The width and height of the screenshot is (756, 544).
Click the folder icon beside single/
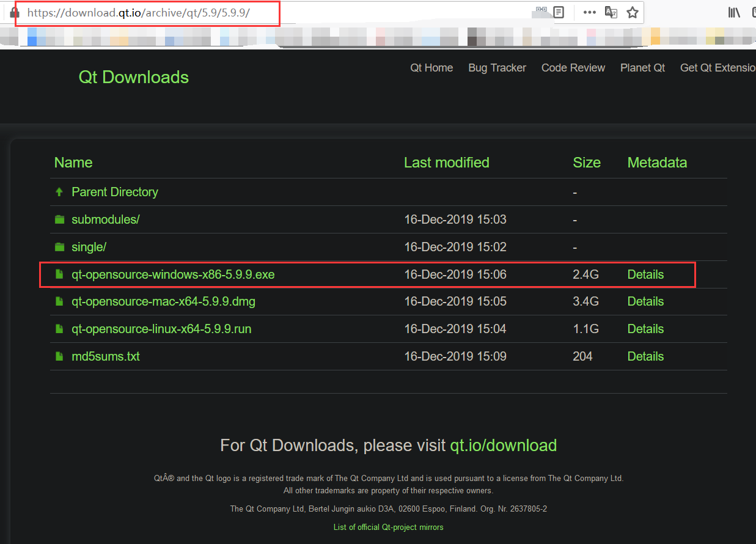59,246
